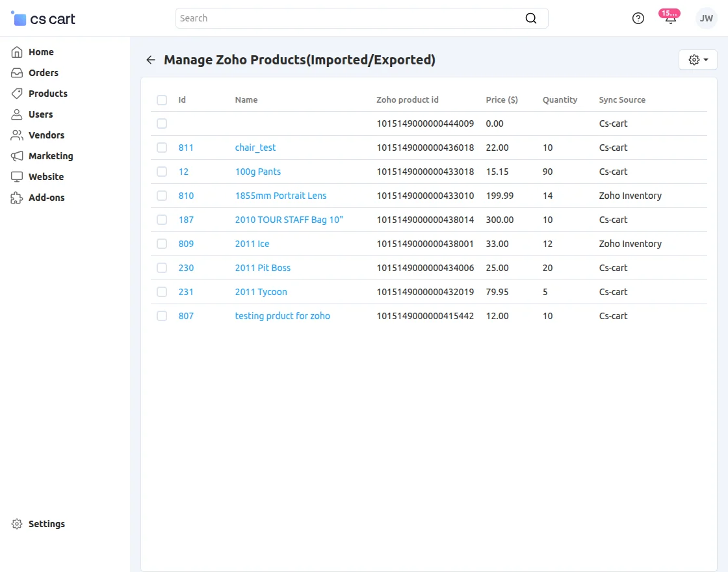Screen dimensions: 728x572
Task: Open the JW account menu
Action: tap(706, 18)
